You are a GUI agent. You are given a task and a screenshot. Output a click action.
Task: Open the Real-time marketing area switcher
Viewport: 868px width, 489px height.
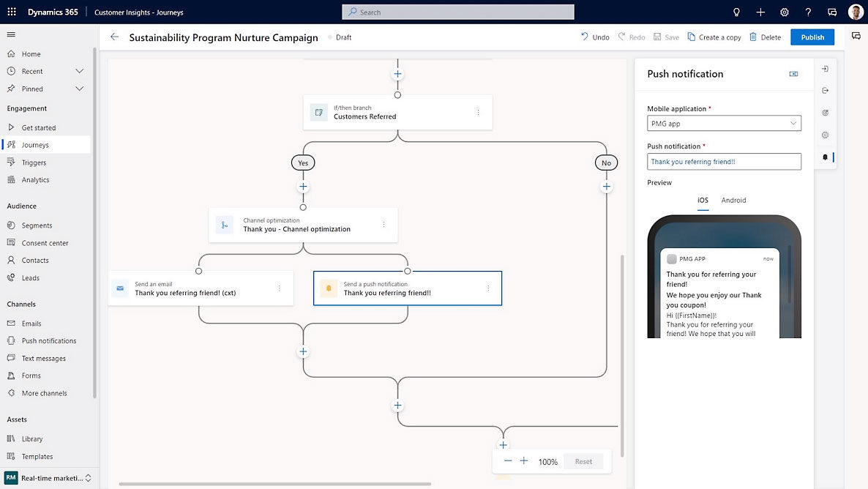[48, 478]
